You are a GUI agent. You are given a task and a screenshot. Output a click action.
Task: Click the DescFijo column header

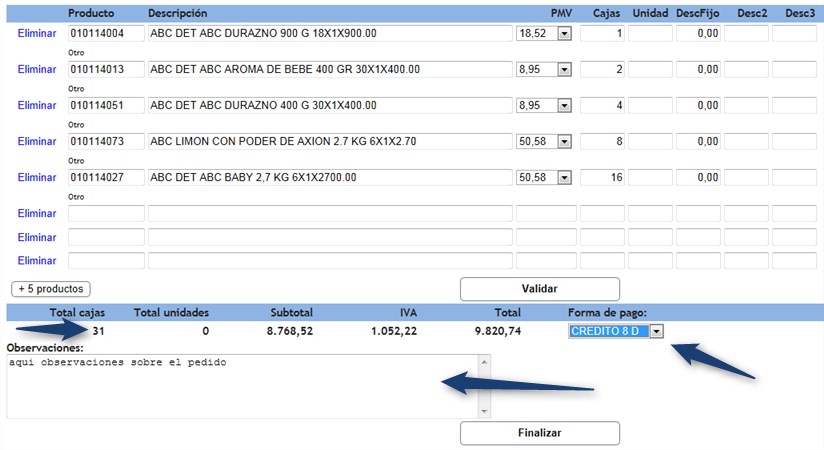tap(698, 13)
